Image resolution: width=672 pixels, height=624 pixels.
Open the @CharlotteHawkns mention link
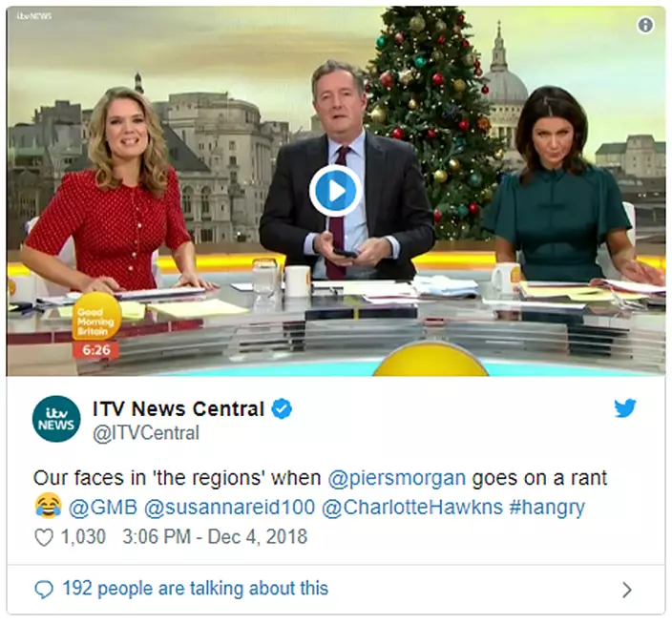pos(411,507)
